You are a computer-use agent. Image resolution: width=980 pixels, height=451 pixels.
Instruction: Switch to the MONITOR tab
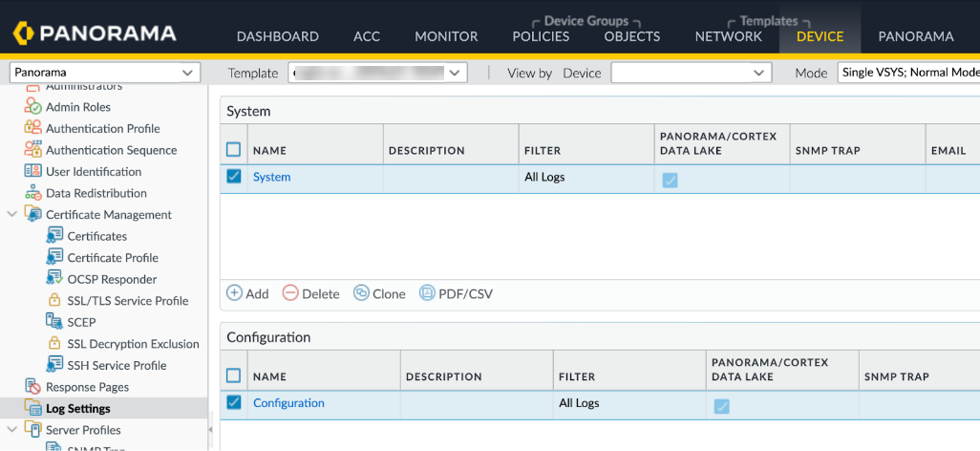tap(446, 36)
